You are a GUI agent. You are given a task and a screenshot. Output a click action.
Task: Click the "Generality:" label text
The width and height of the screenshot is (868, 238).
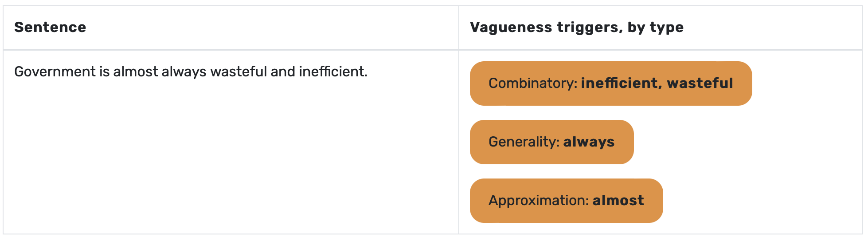click(524, 142)
